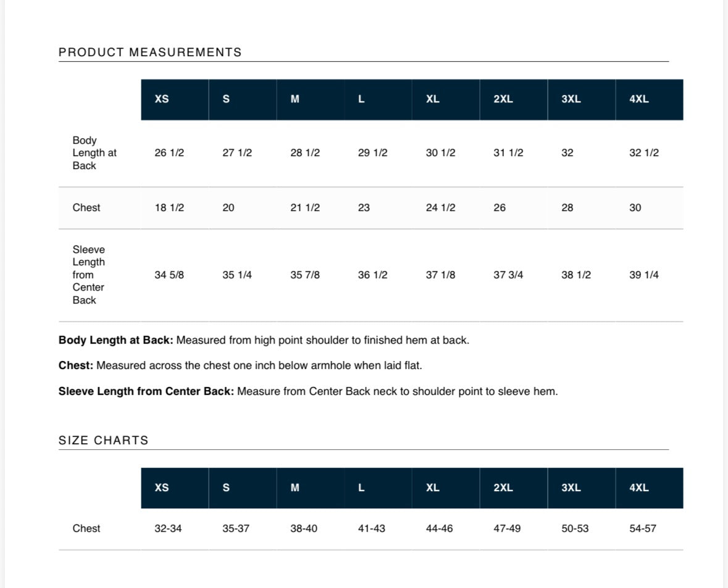
Task: Select the 26 1/2 body length cell
Action: 169,153
